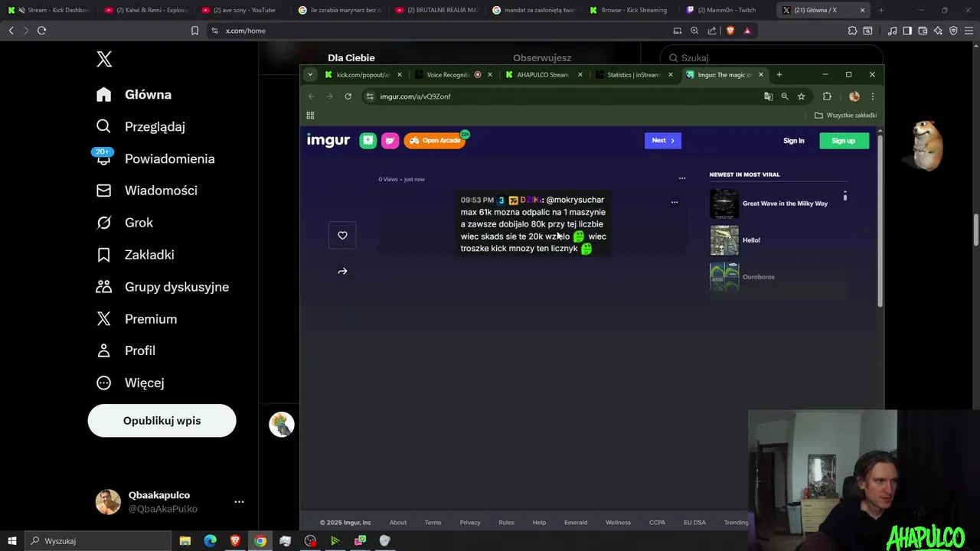Image resolution: width=980 pixels, height=551 pixels.
Task: Click the X logo in the sidebar
Action: pyautogui.click(x=104, y=59)
